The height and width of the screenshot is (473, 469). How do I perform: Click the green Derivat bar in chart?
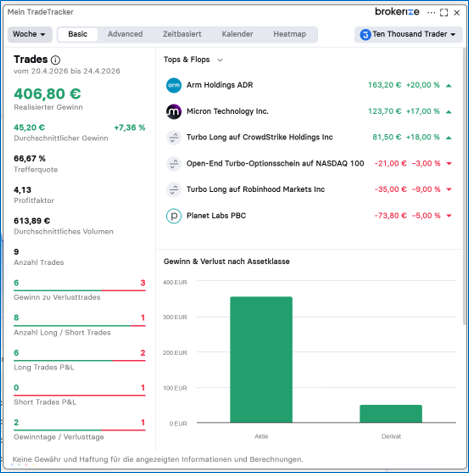coord(391,414)
